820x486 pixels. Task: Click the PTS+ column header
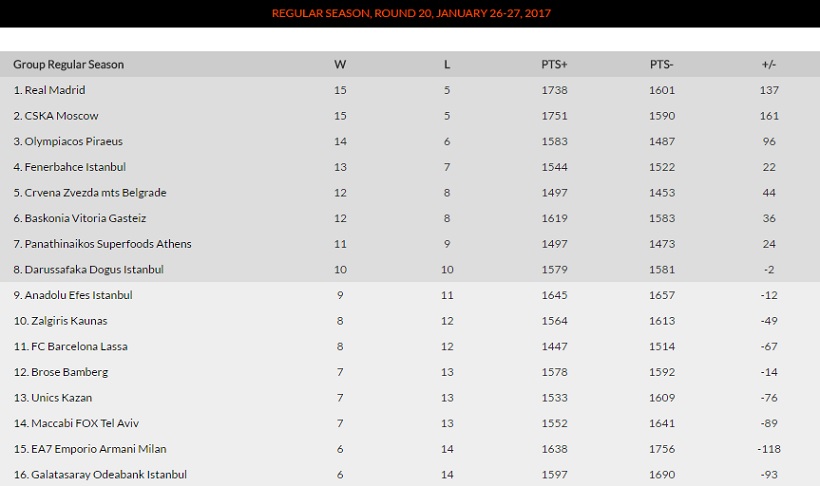pos(554,64)
